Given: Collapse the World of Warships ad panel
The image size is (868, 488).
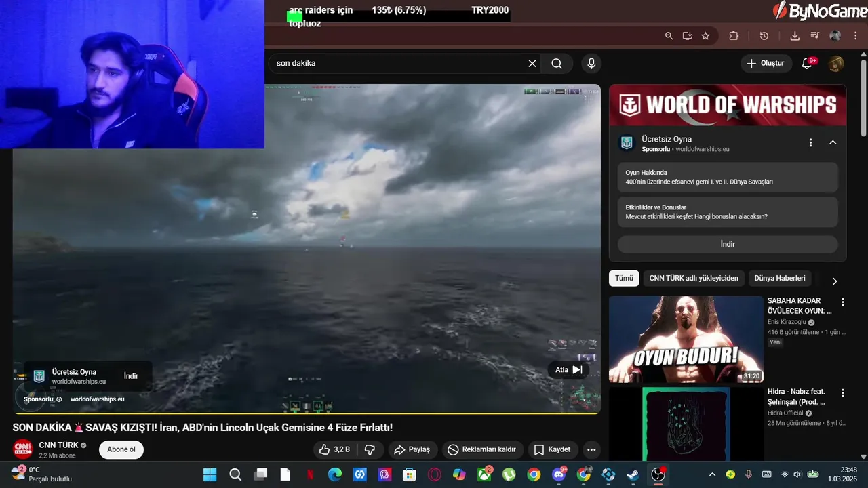Looking at the screenshot, I should [x=833, y=142].
